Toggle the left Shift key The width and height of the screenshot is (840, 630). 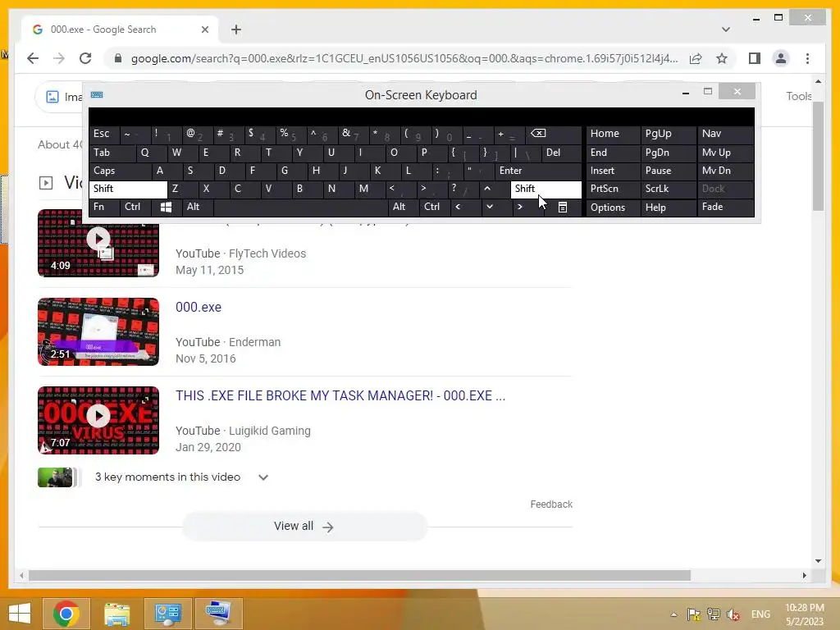click(x=128, y=189)
